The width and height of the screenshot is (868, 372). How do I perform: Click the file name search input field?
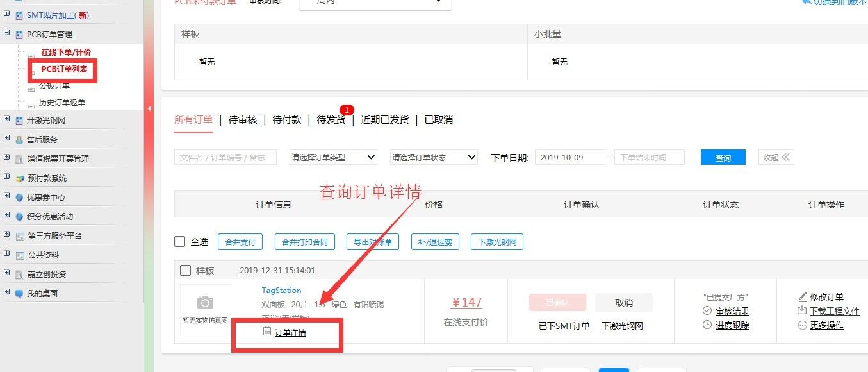225,157
